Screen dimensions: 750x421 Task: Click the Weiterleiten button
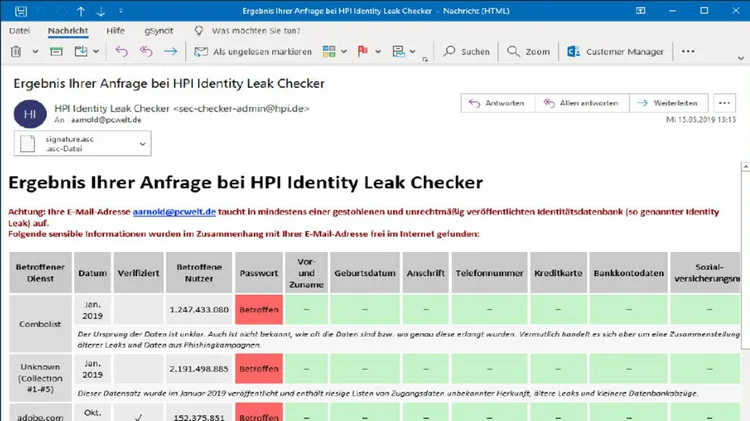pos(669,103)
